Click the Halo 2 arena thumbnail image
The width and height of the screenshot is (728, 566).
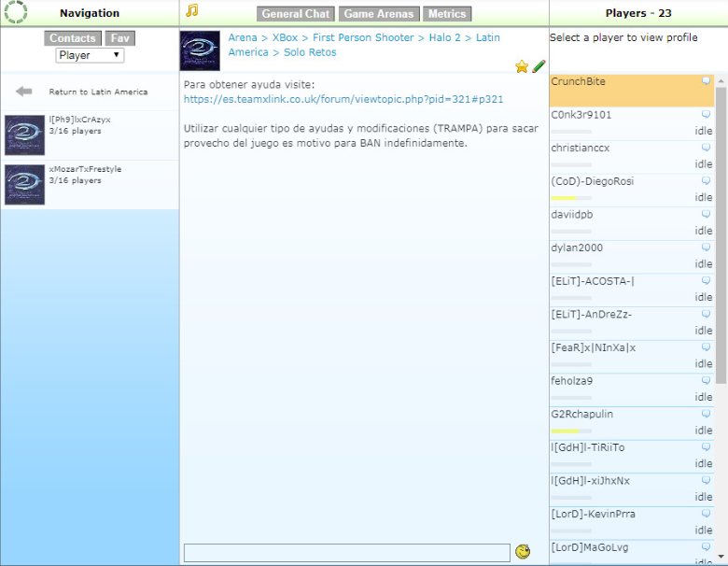[x=200, y=50]
